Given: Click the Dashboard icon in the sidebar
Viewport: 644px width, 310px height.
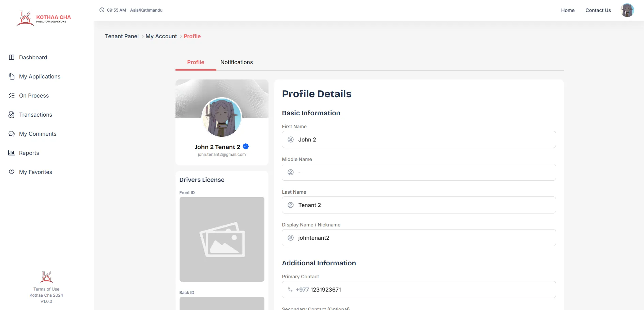Looking at the screenshot, I should (12, 57).
